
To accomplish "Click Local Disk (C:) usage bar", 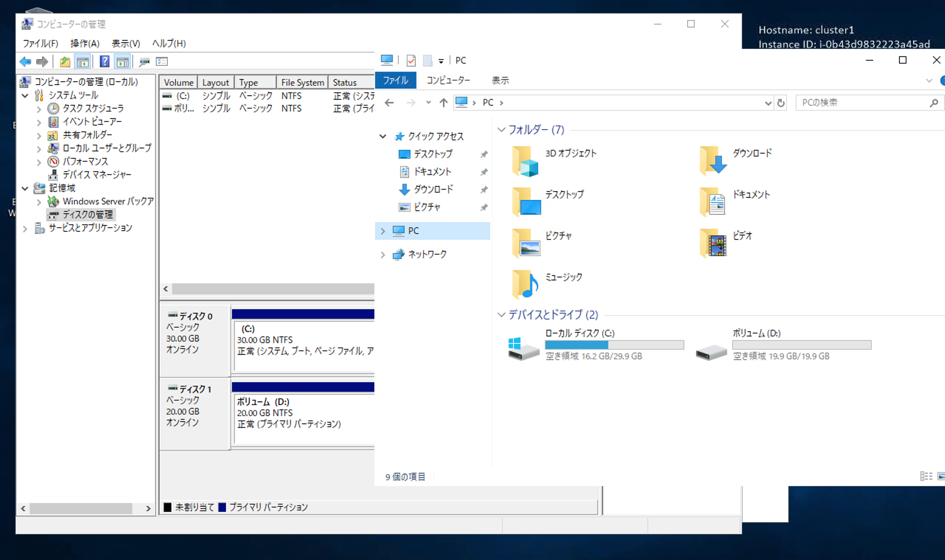I will tap(614, 345).
